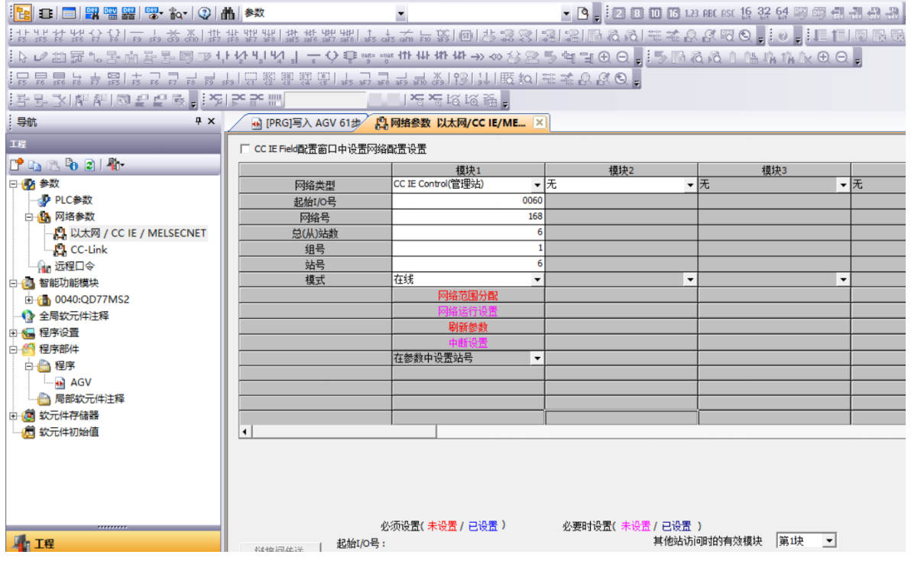924x574 pixels.
Task: Close the 导航 navigation panel
Action: click(x=212, y=122)
